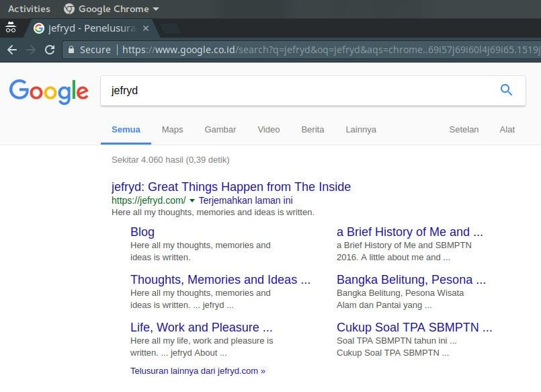Click Telusuran lainnya dari jefryd.com link
Screen dimensions: 541x392
(198, 371)
